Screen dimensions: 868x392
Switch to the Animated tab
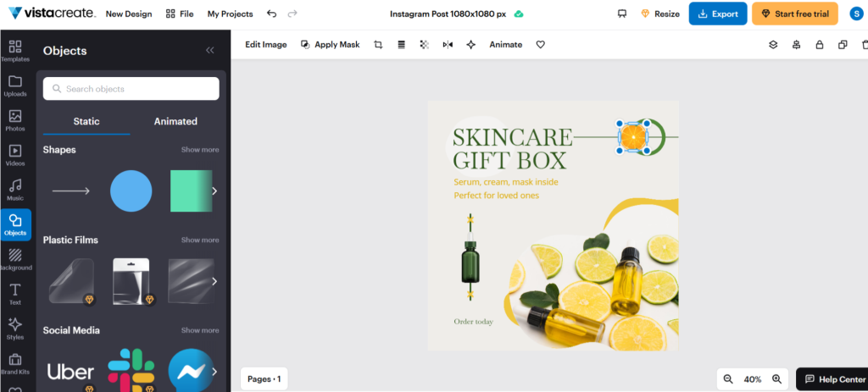(x=175, y=122)
